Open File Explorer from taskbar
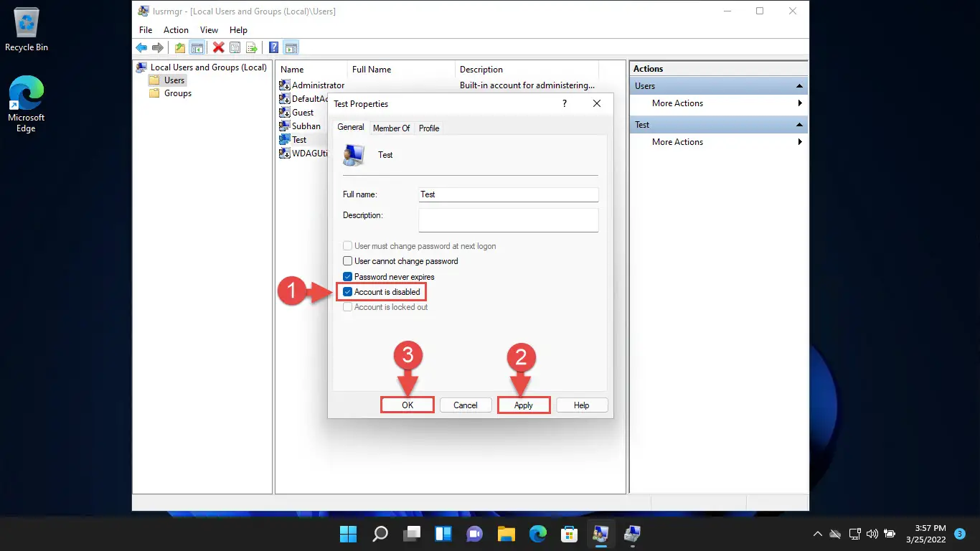Screen dimensions: 980x551 pos(506,534)
